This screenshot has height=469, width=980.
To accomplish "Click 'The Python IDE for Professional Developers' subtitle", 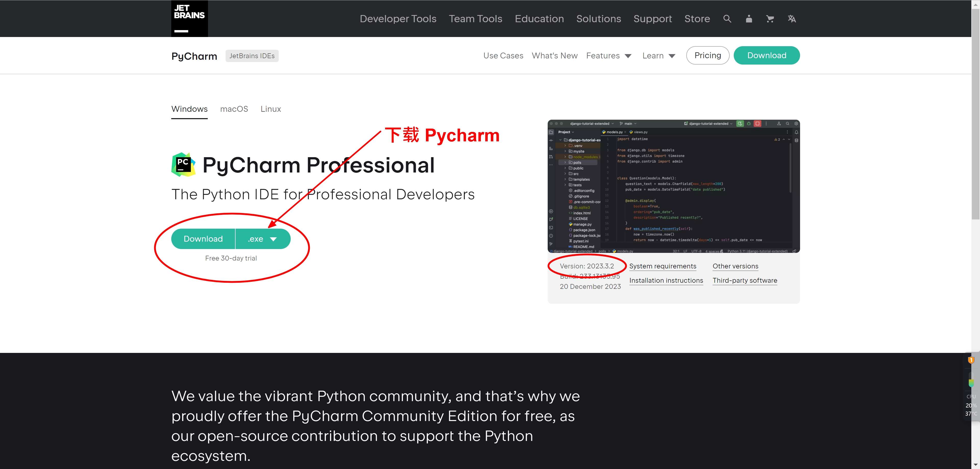I will pos(323,194).
